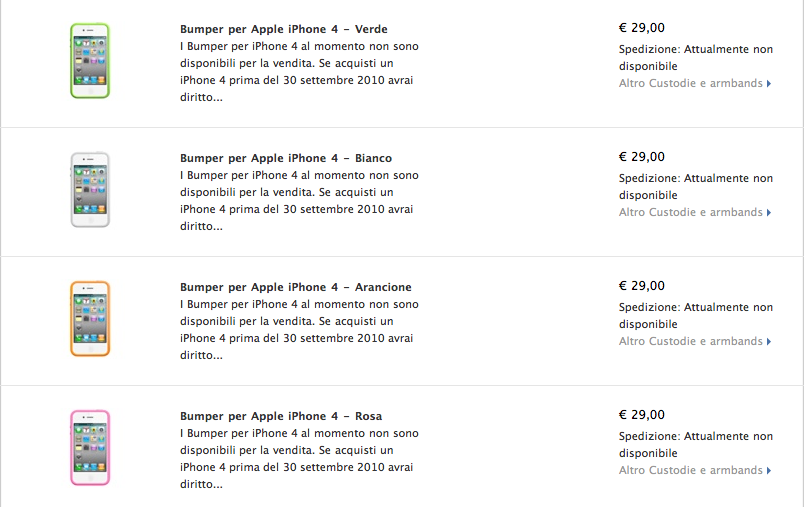The height and width of the screenshot is (507, 804).
Task: Click blue arrow beside Altro Custodie in Arancione row
Action: tap(769, 341)
